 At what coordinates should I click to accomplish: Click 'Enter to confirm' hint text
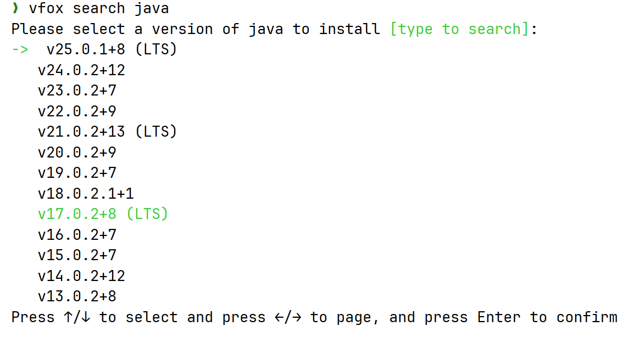[x=547, y=318]
